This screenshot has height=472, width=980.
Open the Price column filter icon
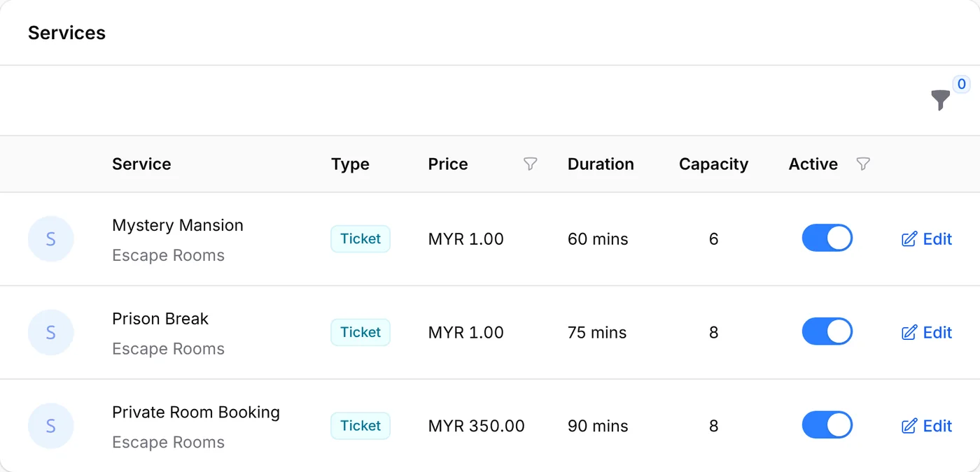click(531, 164)
